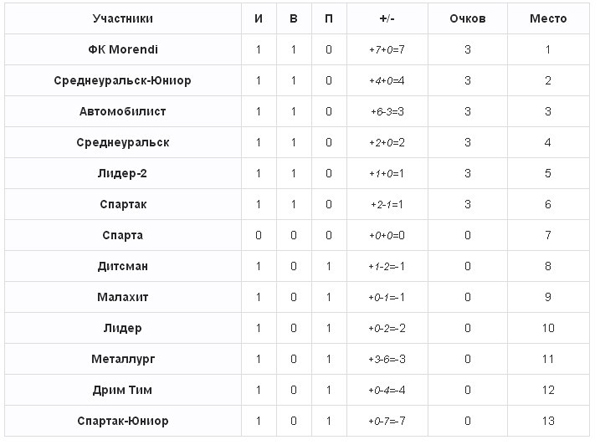Select the Дрим Тим team
This screenshot has height=445, width=600.
122,390
